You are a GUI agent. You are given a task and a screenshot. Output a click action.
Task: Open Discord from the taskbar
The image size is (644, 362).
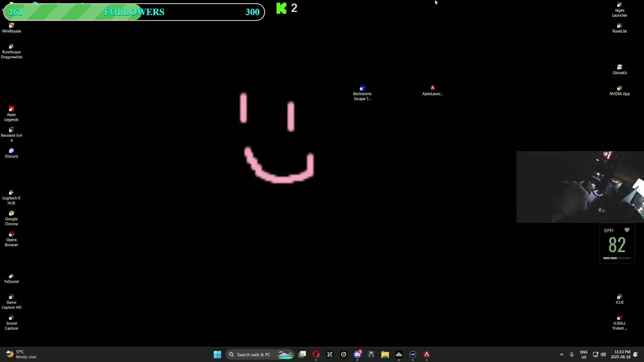(358, 354)
